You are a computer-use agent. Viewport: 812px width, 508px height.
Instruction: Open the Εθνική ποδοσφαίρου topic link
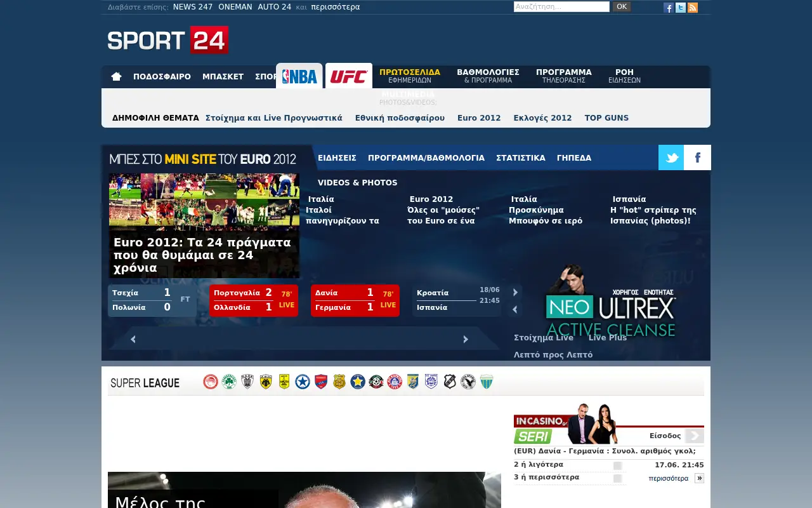[x=400, y=118]
